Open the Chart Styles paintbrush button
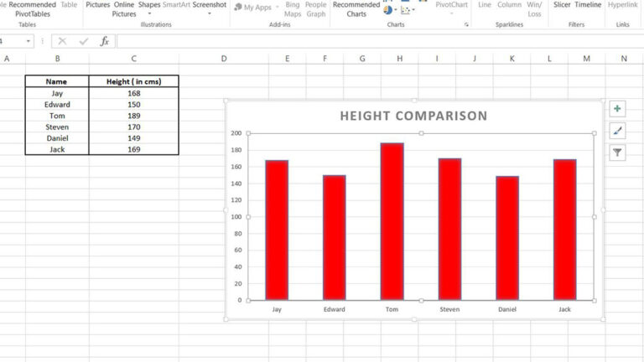 pos(617,131)
